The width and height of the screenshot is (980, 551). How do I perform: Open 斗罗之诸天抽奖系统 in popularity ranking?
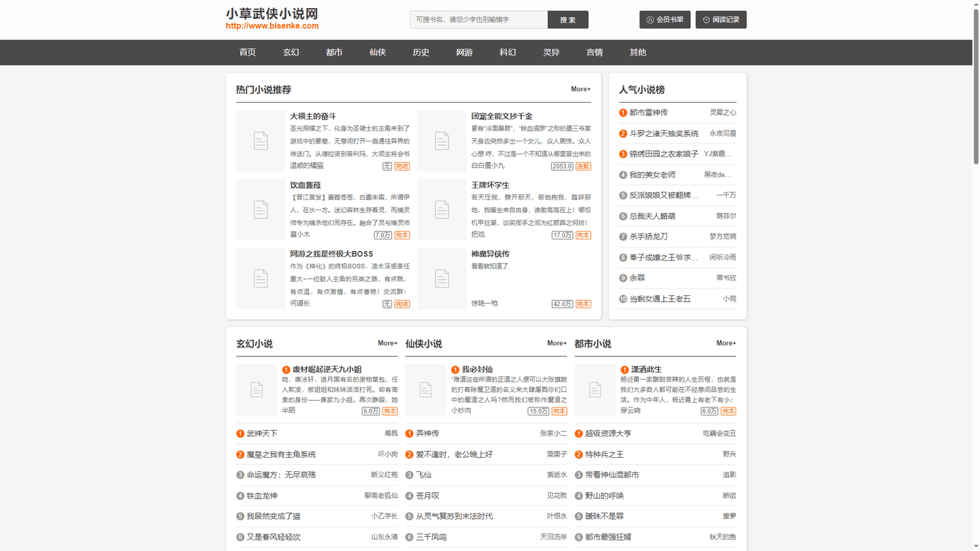tap(664, 133)
